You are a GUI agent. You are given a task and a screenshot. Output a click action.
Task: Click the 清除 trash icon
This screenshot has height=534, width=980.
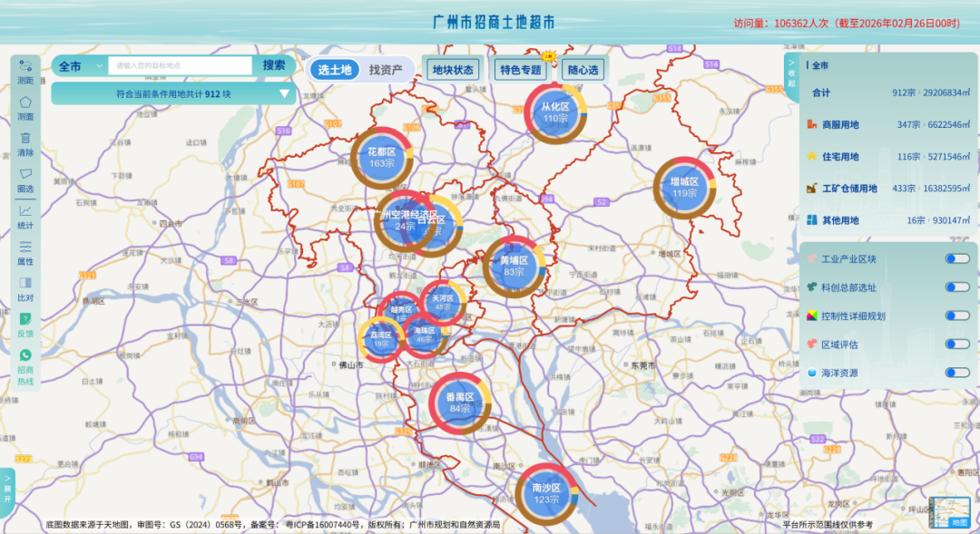pyautogui.click(x=25, y=139)
